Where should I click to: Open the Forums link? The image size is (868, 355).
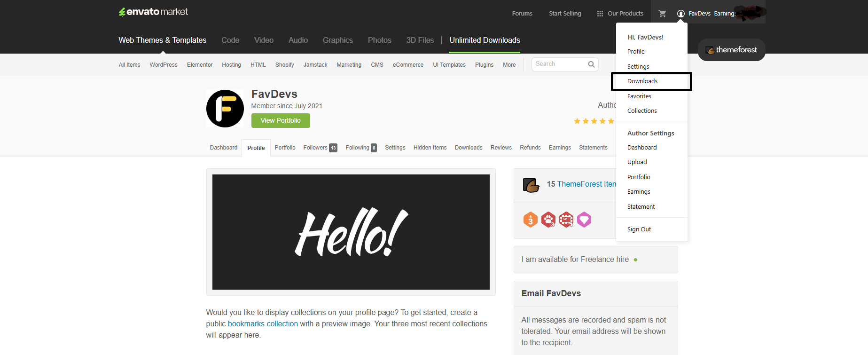[522, 14]
